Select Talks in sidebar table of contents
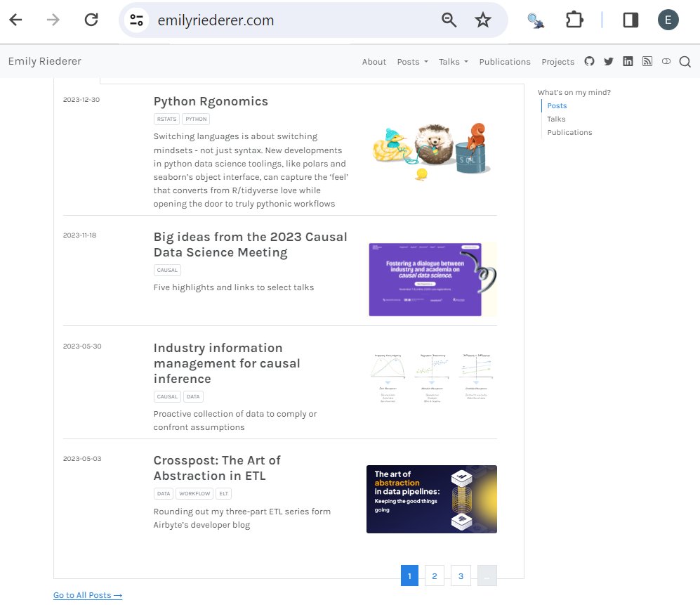Screen dimensions: 700x605 (x=556, y=119)
